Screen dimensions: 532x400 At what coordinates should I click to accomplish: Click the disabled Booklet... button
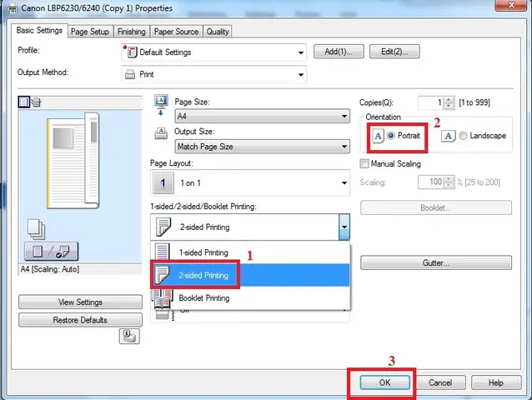(x=436, y=207)
